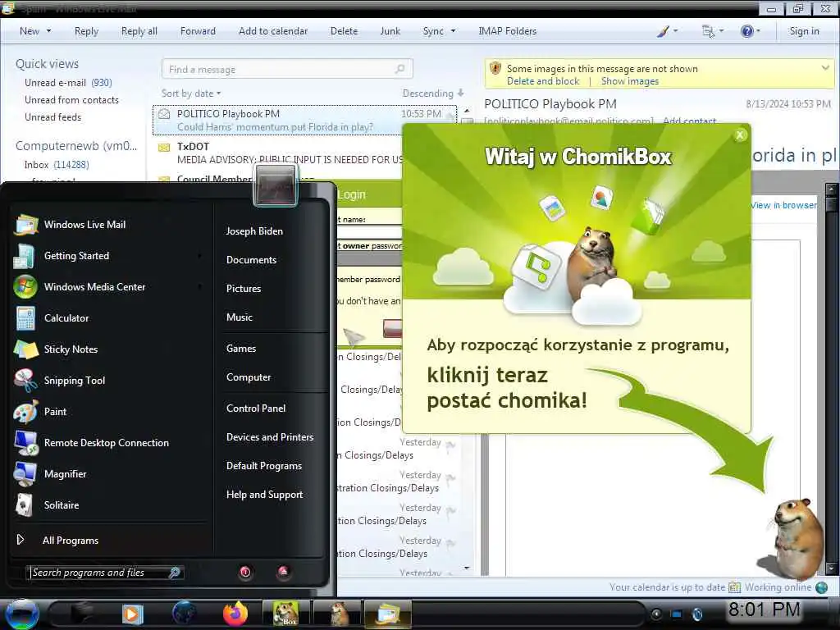
Task: Open Help and Support
Action: click(x=264, y=495)
